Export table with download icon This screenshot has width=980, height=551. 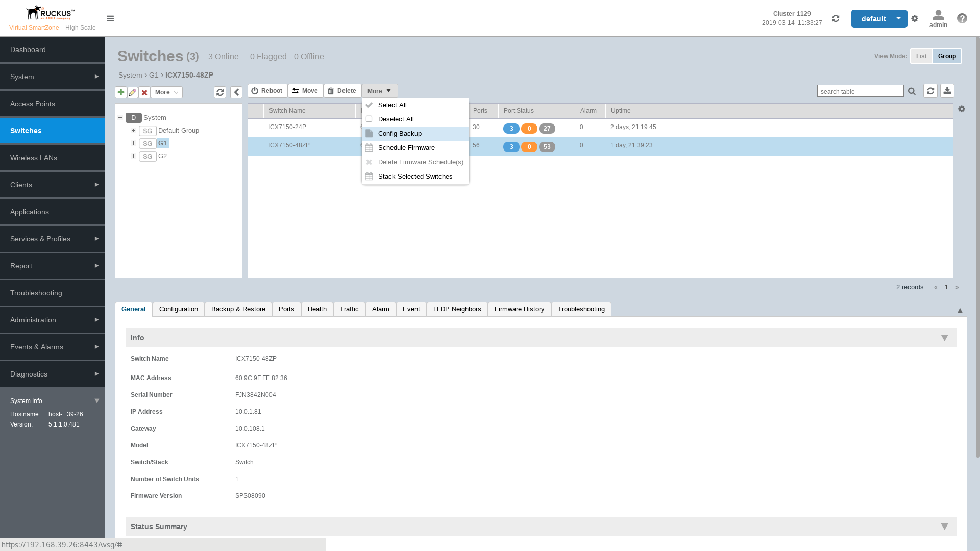(947, 91)
